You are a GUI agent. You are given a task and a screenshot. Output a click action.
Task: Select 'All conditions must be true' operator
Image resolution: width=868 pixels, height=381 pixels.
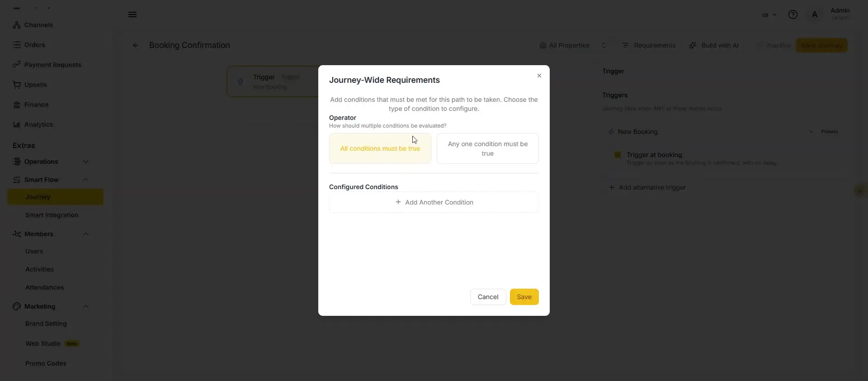pos(380,148)
